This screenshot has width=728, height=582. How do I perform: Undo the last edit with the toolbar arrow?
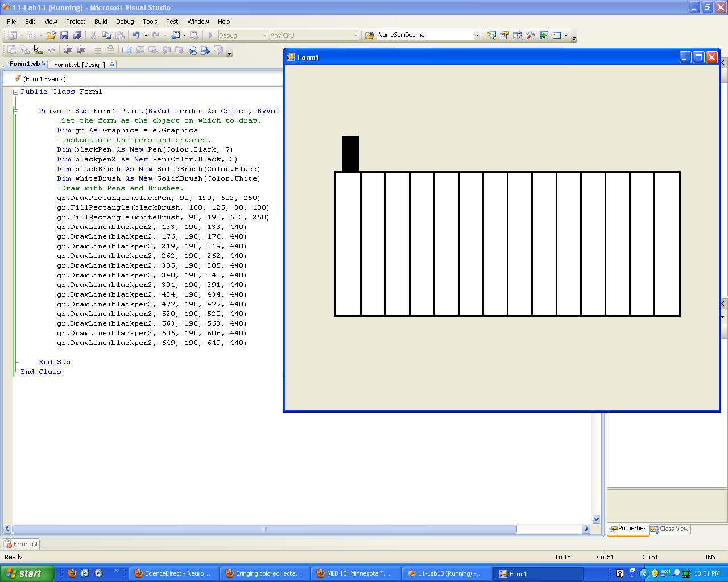pos(136,35)
